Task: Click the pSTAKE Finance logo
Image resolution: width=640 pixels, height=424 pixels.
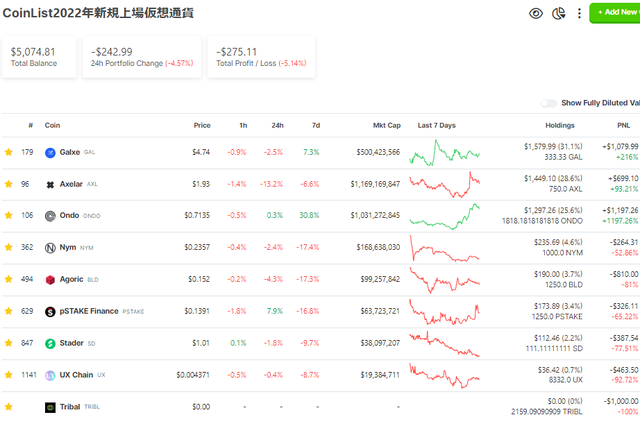Action: pos(50,312)
